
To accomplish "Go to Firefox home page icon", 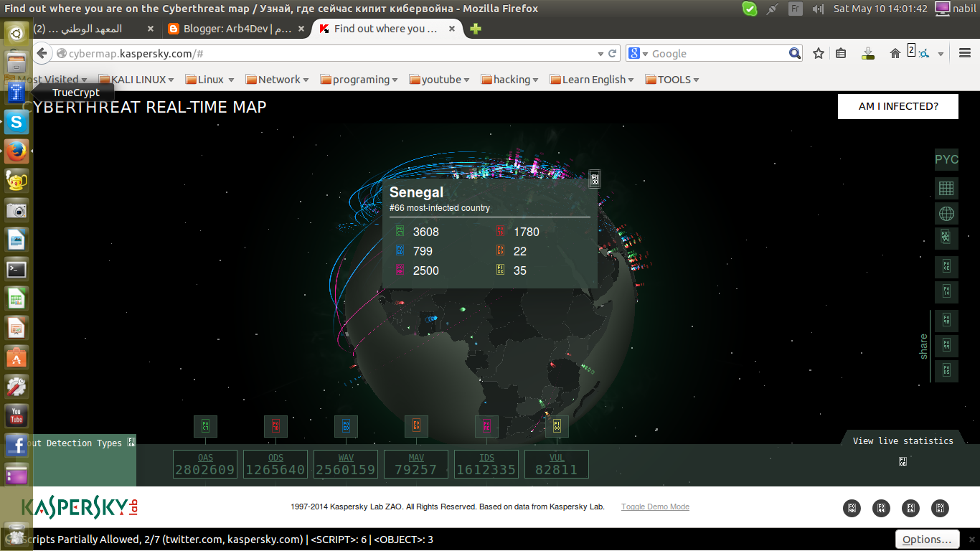I will coord(895,54).
